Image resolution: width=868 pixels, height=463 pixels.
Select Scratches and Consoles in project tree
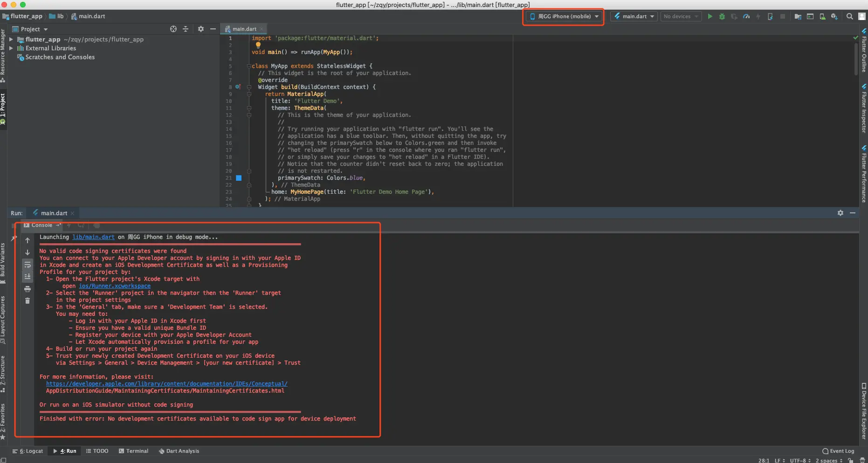click(x=56, y=57)
